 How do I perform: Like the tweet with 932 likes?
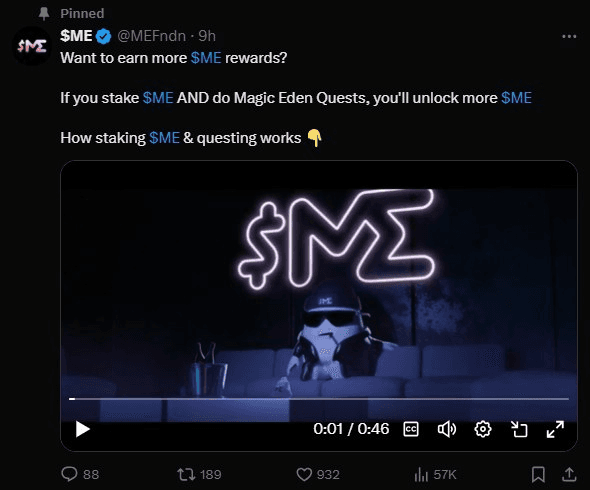coord(318,474)
